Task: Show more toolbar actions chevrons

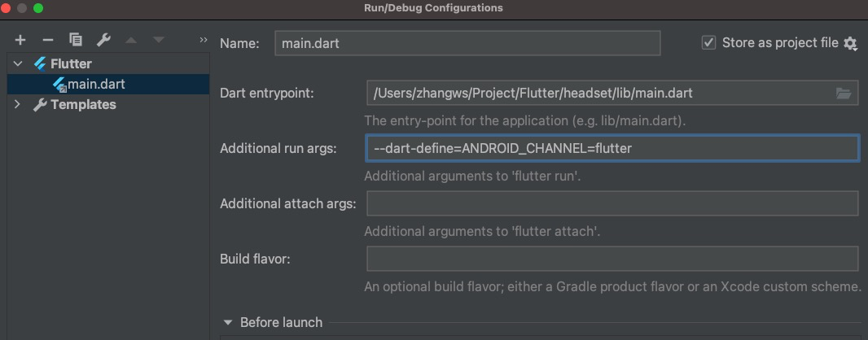Action: 204,40
